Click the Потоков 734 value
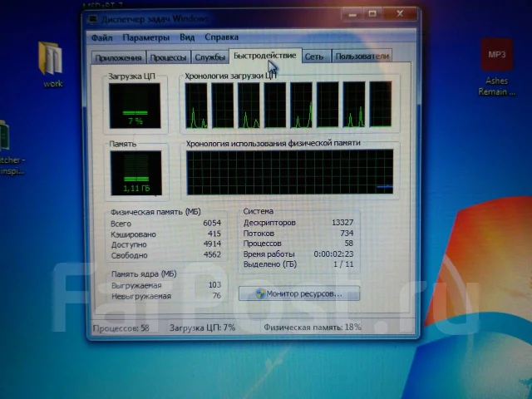 (347, 233)
